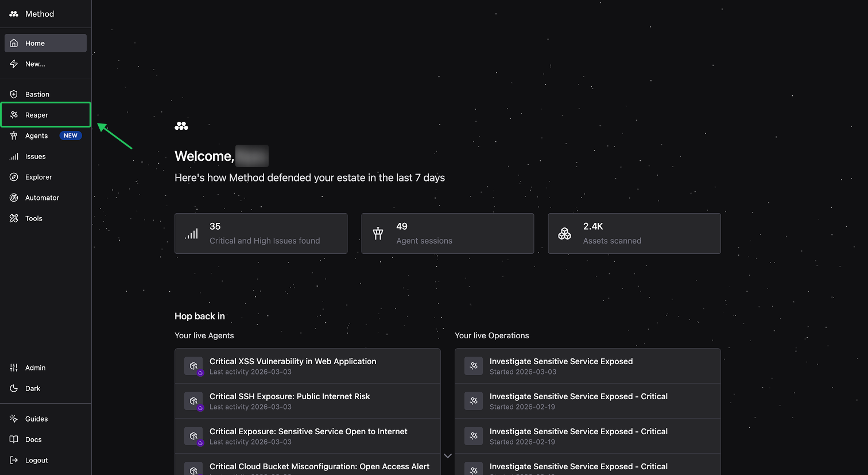Image resolution: width=868 pixels, height=475 pixels.
Task: Open the Investigate Sensitive Service Exposed operation
Action: [x=587, y=365]
